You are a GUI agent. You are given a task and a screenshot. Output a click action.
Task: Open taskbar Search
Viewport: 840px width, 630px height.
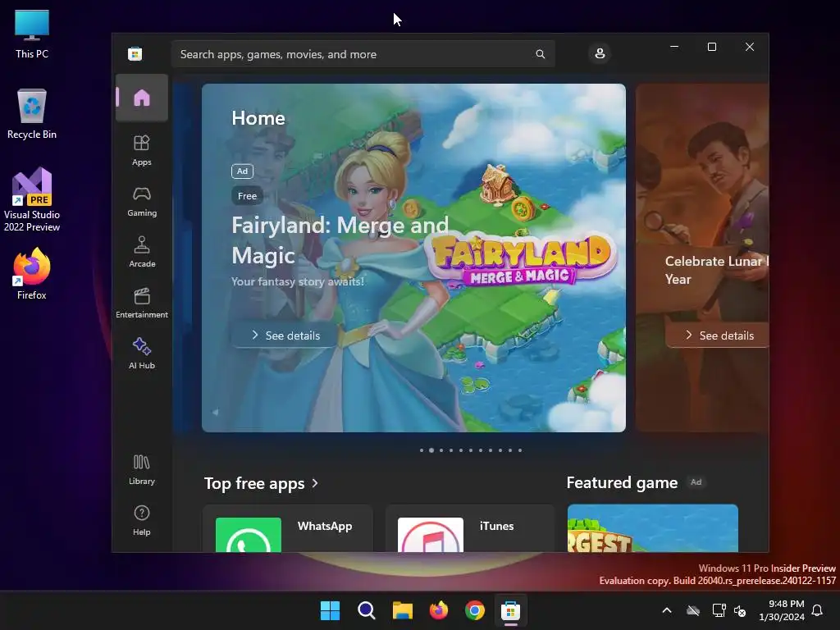coord(367,610)
